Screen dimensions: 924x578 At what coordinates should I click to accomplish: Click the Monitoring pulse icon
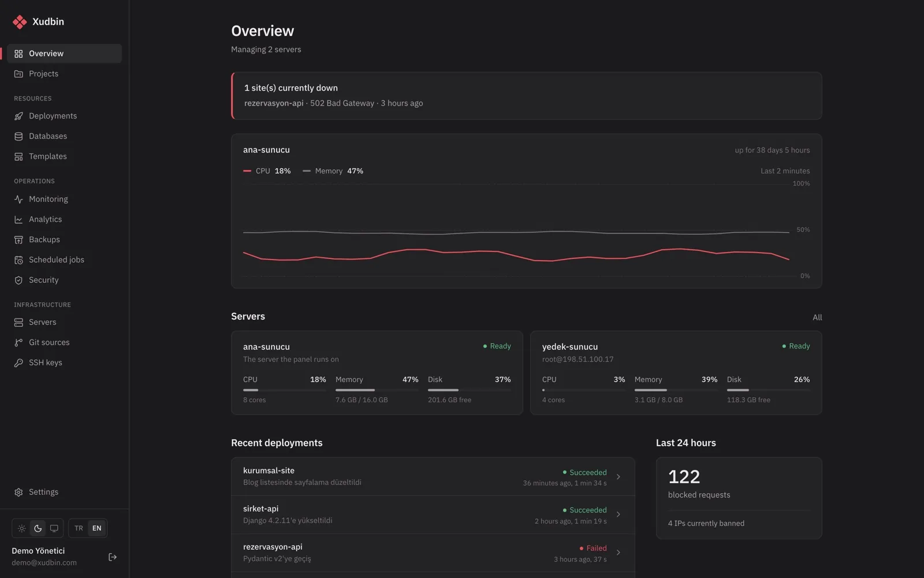[18, 199]
